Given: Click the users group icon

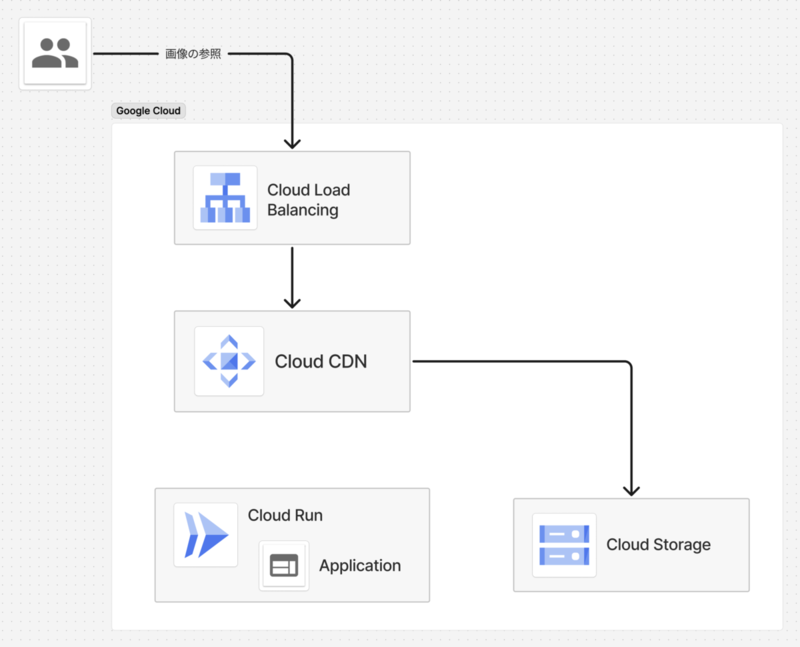Looking at the screenshot, I should (55, 53).
